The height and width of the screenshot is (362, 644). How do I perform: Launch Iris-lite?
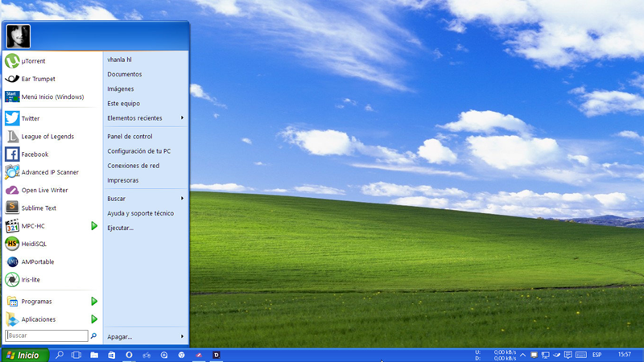[52, 279]
